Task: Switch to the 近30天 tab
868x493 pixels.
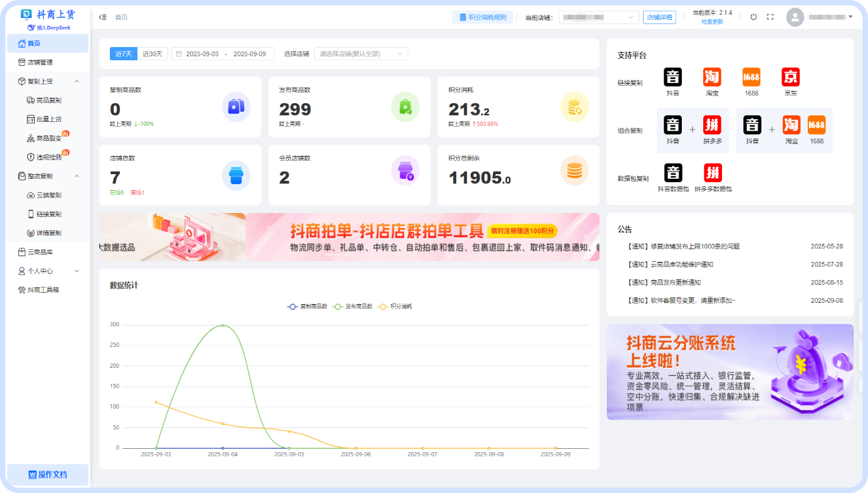Action: click(153, 54)
